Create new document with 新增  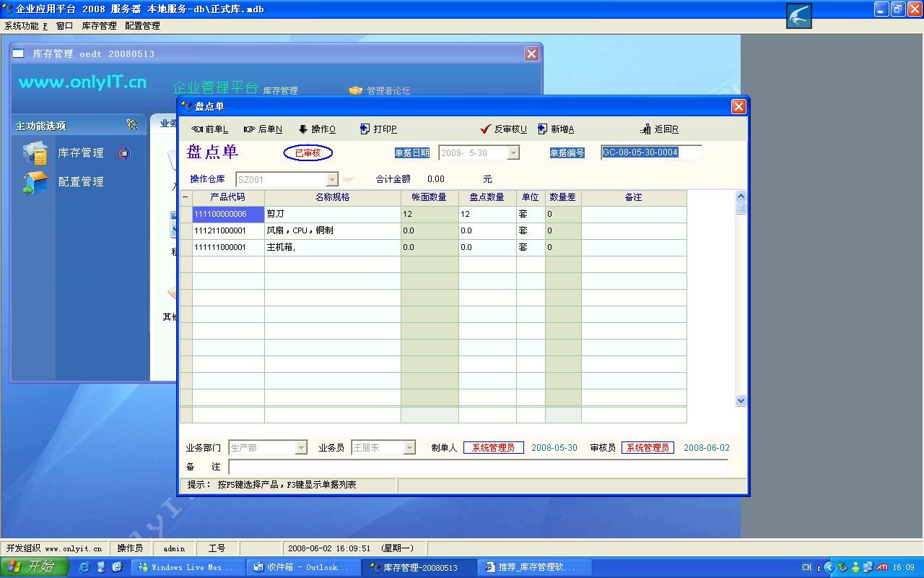(x=556, y=129)
